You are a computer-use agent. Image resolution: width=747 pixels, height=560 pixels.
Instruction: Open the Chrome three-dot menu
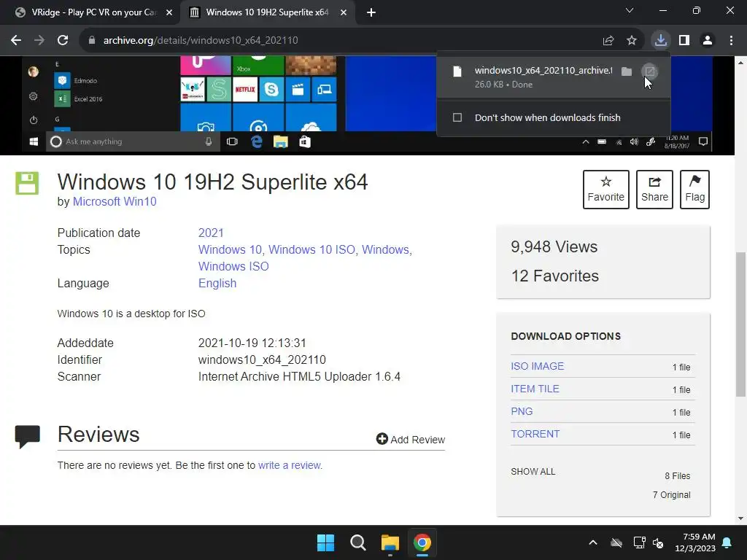tap(731, 41)
